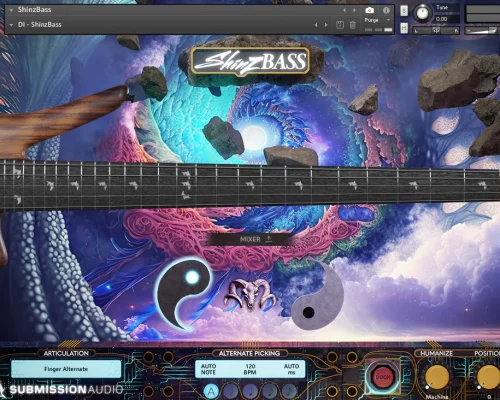Select the note-value button right after A
The width and height of the screenshot is (500, 400).
(230, 391)
